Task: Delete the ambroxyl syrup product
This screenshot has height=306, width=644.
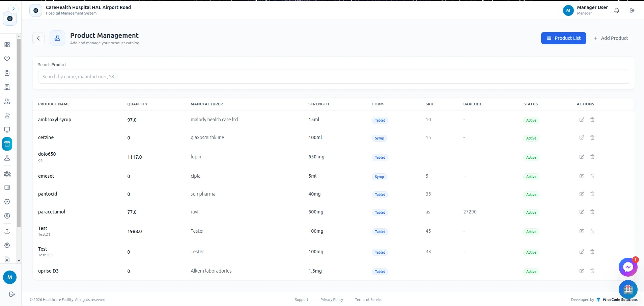Action: coord(592,120)
